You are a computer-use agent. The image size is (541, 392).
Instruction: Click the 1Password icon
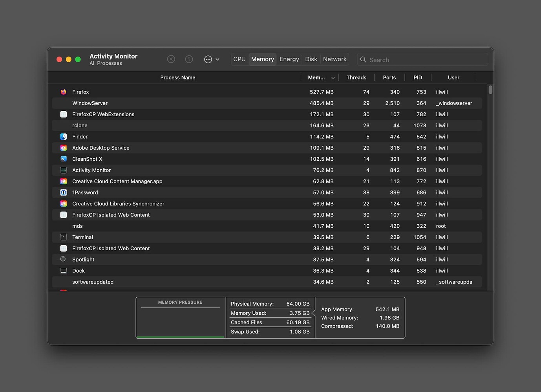click(63, 192)
